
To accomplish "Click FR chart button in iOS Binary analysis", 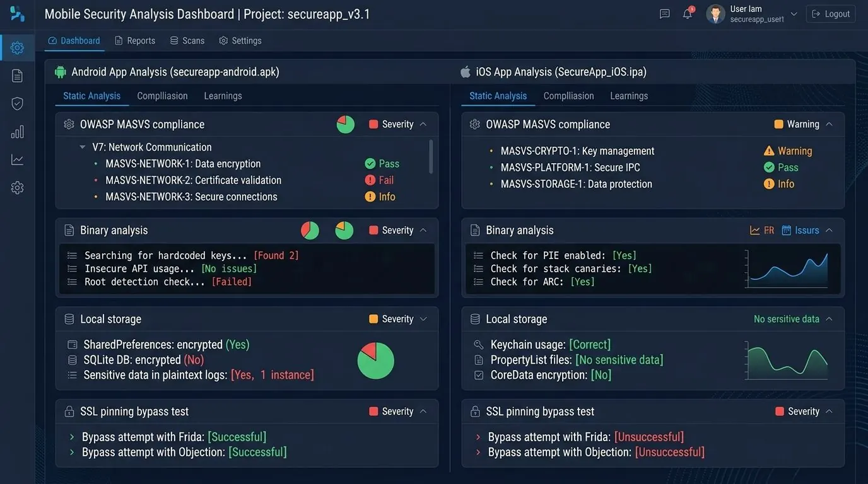I will [x=762, y=230].
